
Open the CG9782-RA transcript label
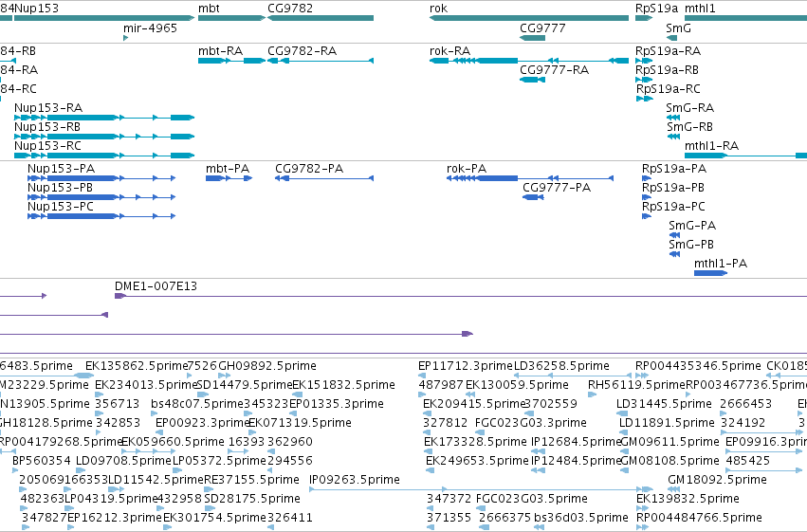(x=303, y=51)
